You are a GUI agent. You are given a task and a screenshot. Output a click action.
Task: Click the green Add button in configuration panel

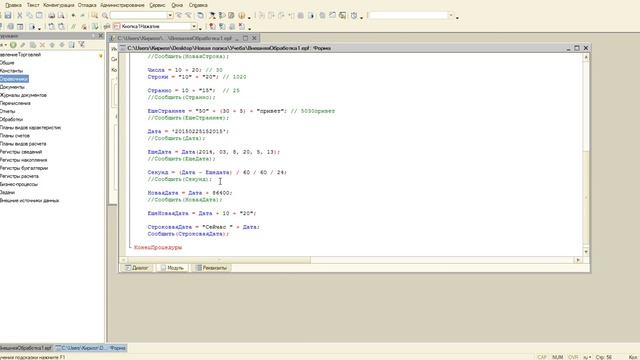pos(13,45)
